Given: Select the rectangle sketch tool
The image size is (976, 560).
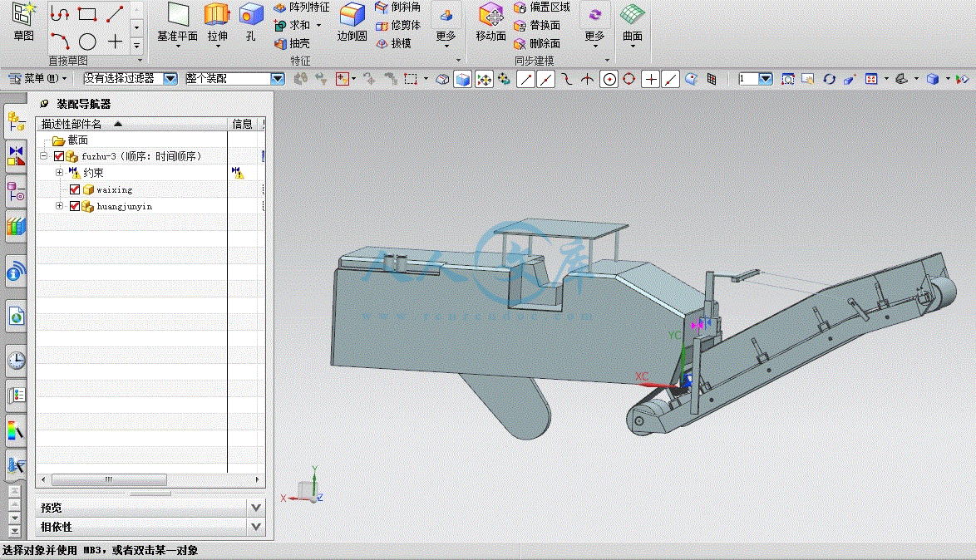Looking at the screenshot, I should (87, 13).
